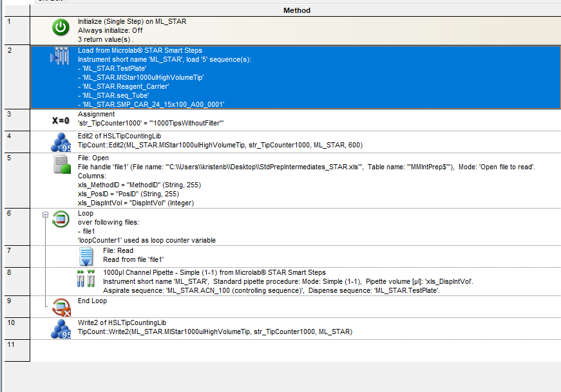Click the File: Read scroll icon
This screenshot has width=561, height=392.
(86, 256)
